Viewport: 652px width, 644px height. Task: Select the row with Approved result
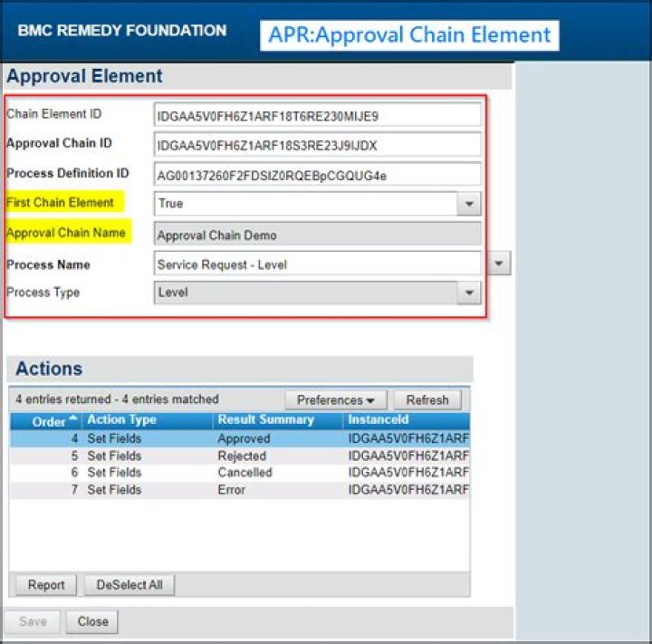(x=240, y=438)
